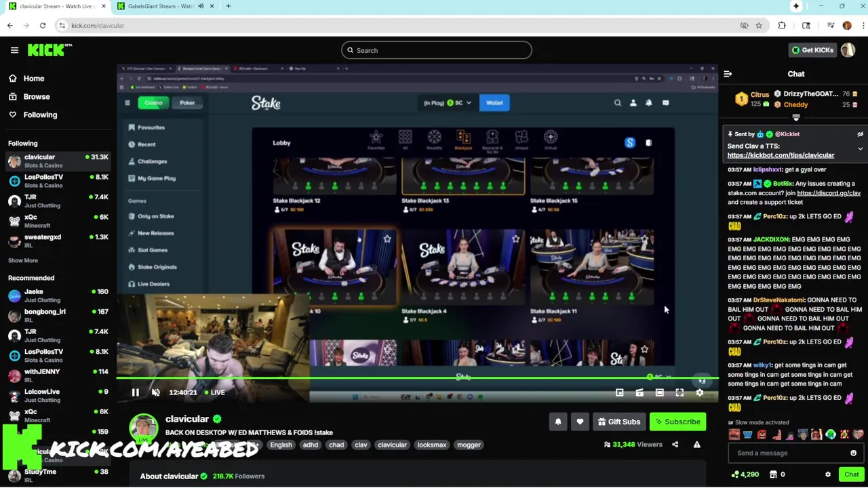Click the Get KICKs button

(812, 50)
